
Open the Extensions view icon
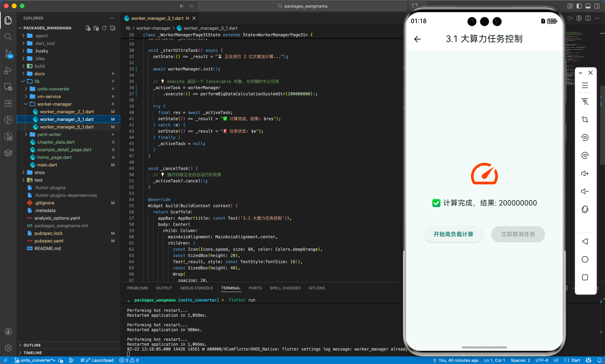tap(8, 103)
